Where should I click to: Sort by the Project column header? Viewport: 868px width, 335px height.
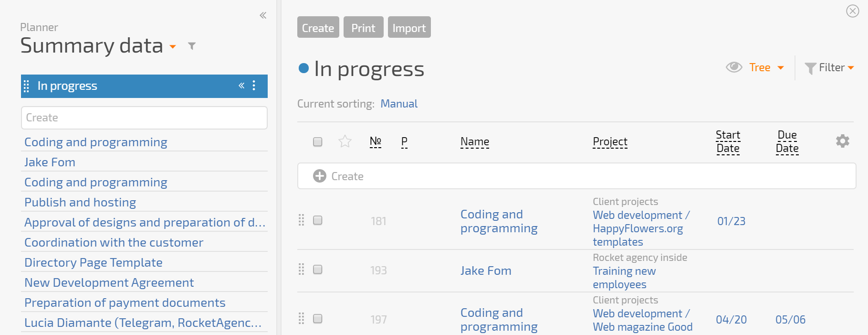tap(610, 141)
